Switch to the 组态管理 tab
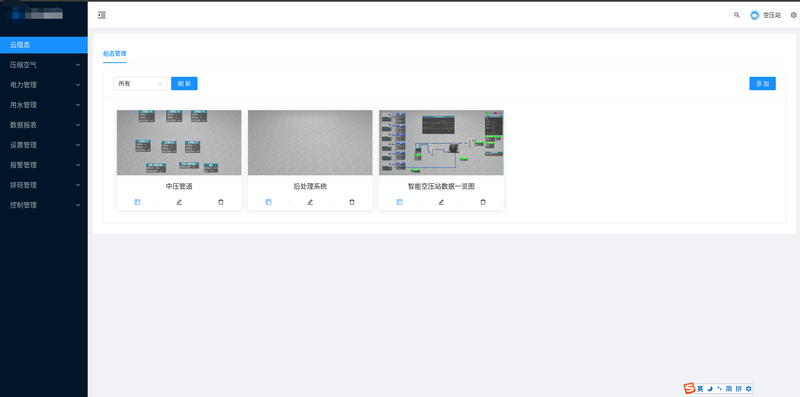This screenshot has height=397, width=800. coord(115,54)
